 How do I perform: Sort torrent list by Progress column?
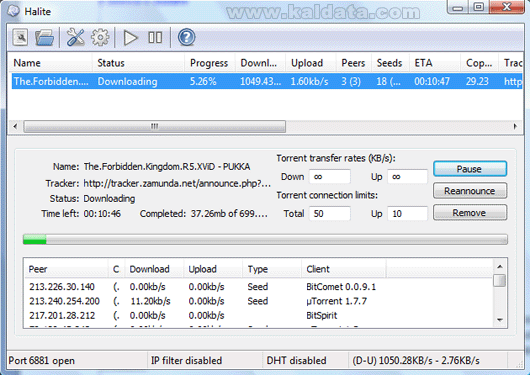[x=210, y=63]
